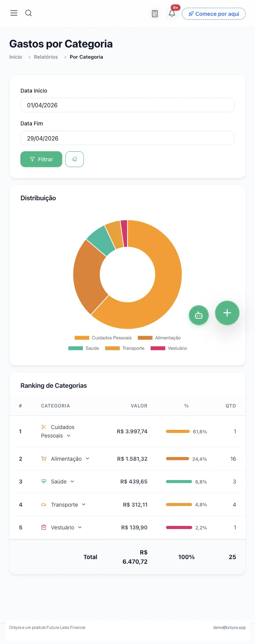255x644 pixels.
Task: Go to Relatórios breadcrumb
Action: 46,57
